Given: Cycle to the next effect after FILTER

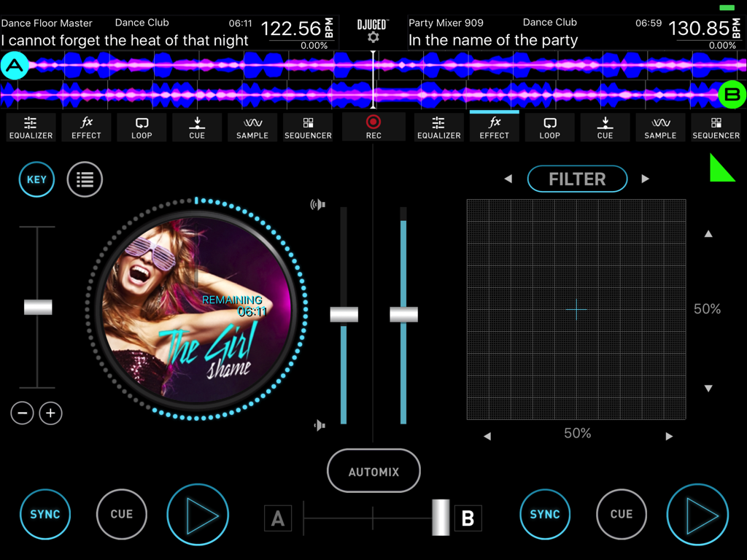Looking at the screenshot, I should (645, 179).
